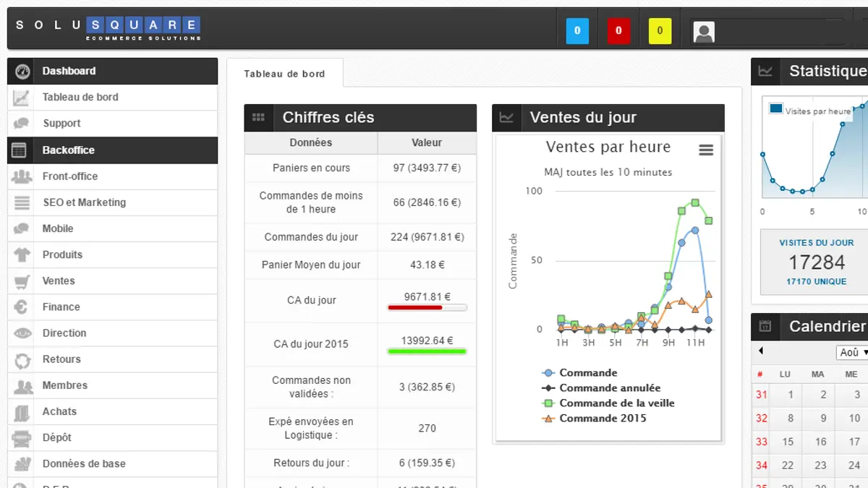The height and width of the screenshot is (488, 868).
Task: Go to previous month with calendar arrow
Action: coord(761,351)
